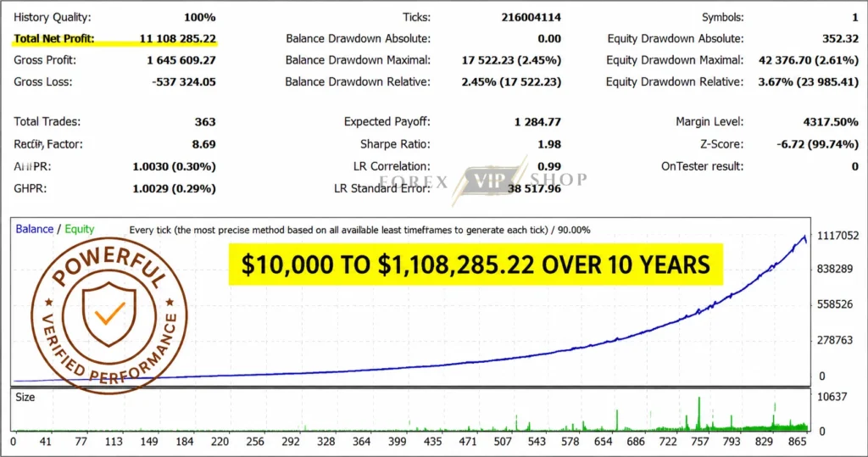868x457 pixels.
Task: Click the x-axis label '435'
Action: tap(433, 442)
